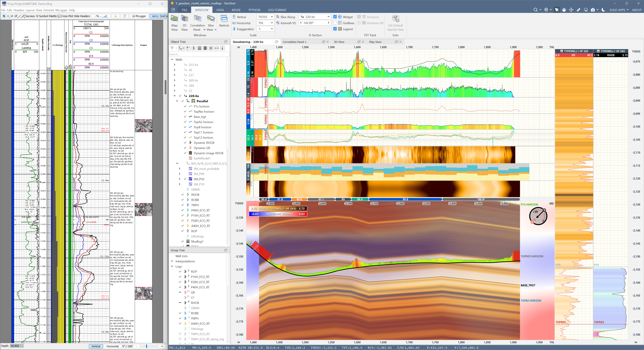Uncheck the EM_P50 visibility checkbox
Image resolution: width=644 pixels, height=350 pixels.
[x=185, y=179]
